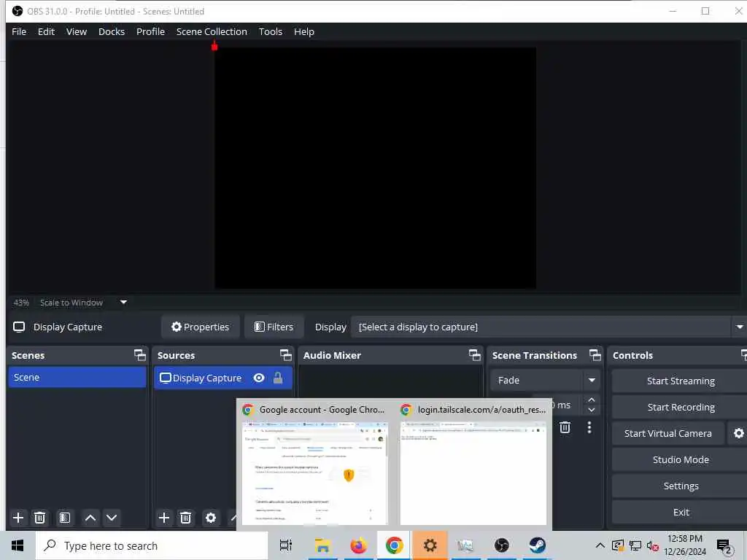Open transition options three-dot menu
This screenshot has width=747, height=560.
click(x=589, y=427)
